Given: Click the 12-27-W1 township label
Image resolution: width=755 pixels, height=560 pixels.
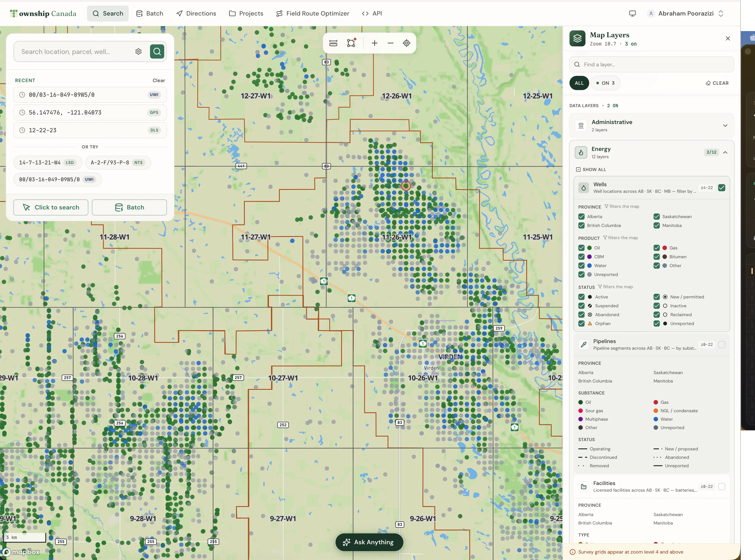Looking at the screenshot, I should point(256,96).
